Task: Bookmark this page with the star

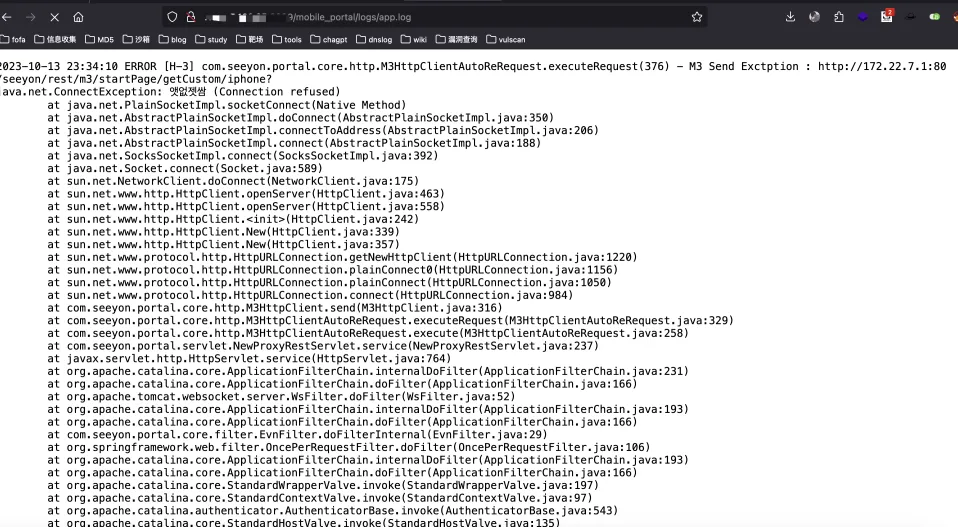Action: [697, 17]
